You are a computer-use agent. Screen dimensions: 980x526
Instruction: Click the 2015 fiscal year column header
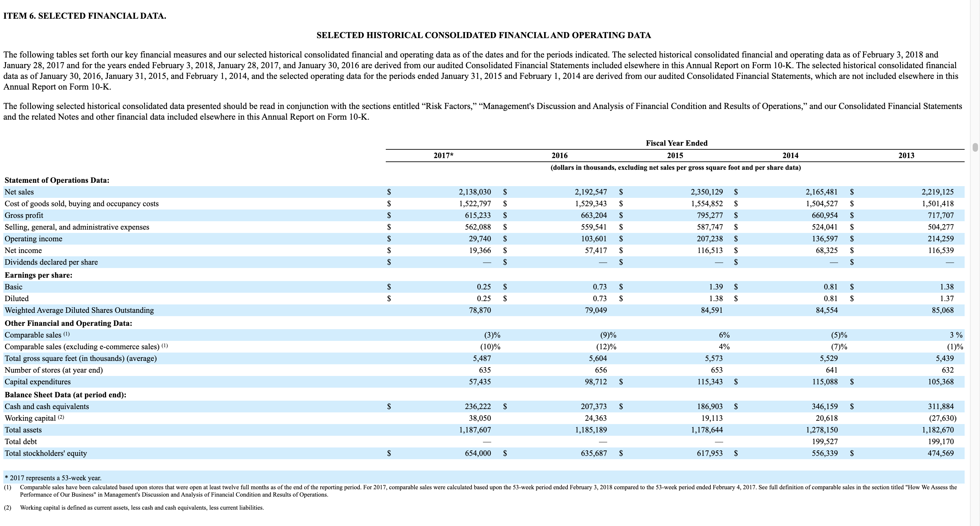tap(675, 156)
